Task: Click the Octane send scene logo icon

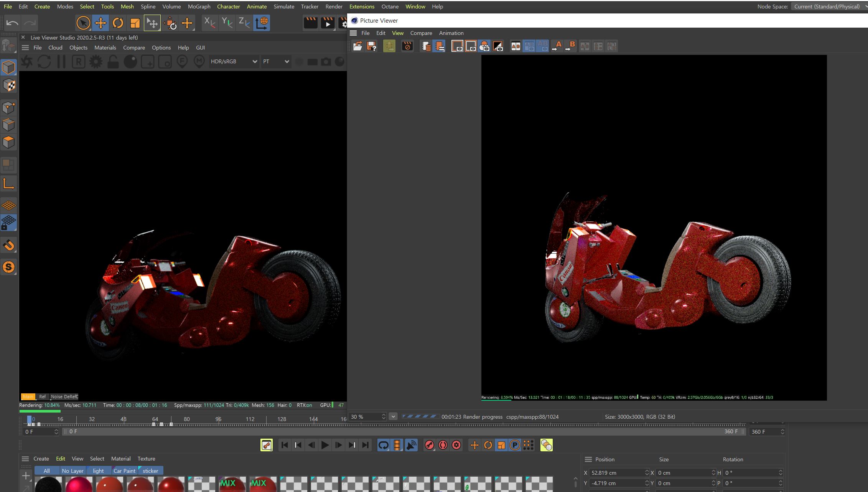Action: [27, 61]
